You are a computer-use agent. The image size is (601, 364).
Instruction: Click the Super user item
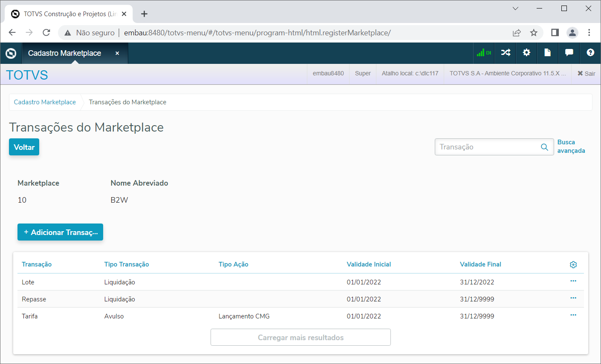(363, 73)
